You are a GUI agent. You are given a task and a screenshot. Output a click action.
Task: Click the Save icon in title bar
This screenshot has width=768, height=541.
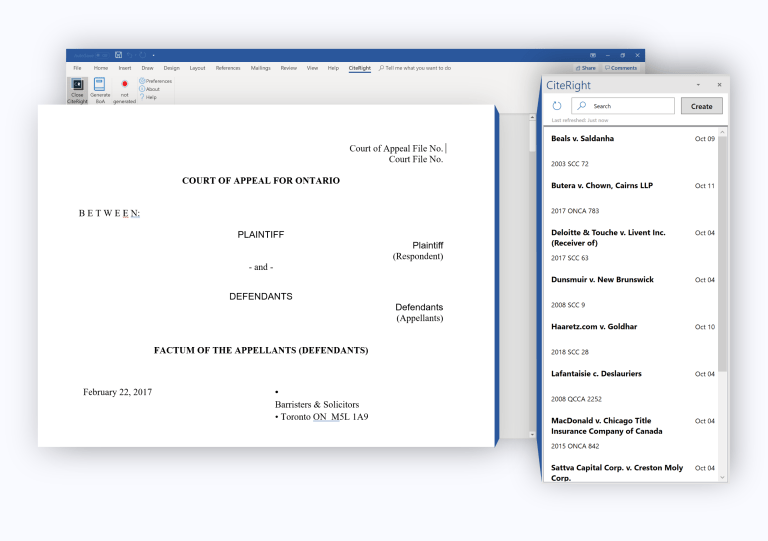point(118,54)
